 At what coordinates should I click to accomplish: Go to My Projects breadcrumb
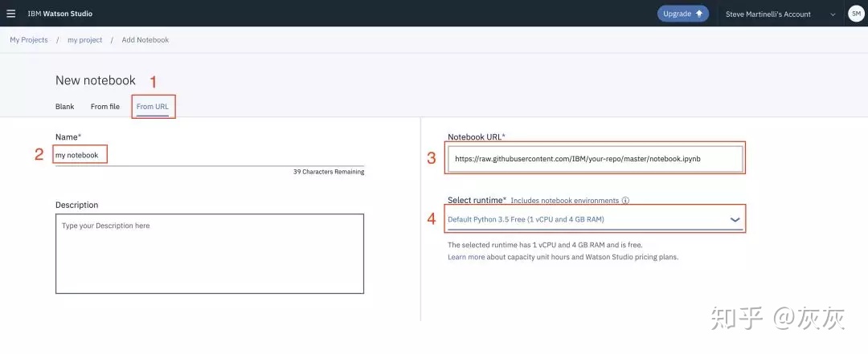pos(29,40)
